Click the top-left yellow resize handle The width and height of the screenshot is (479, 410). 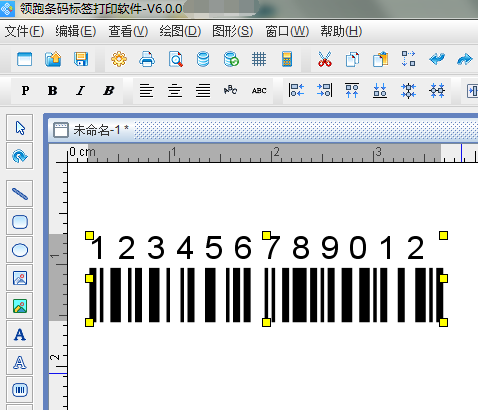89,236
